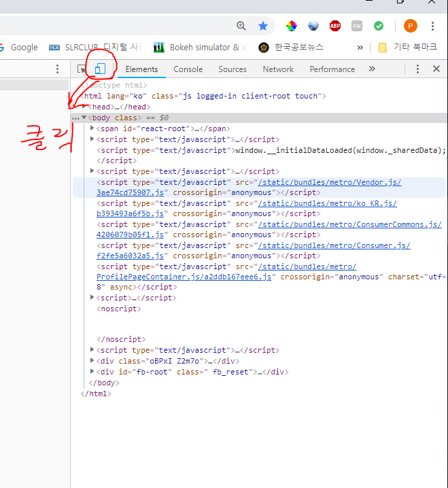Open the ProfilePageContainer.js script link
Screen dimensions: 448x488
[186, 277]
